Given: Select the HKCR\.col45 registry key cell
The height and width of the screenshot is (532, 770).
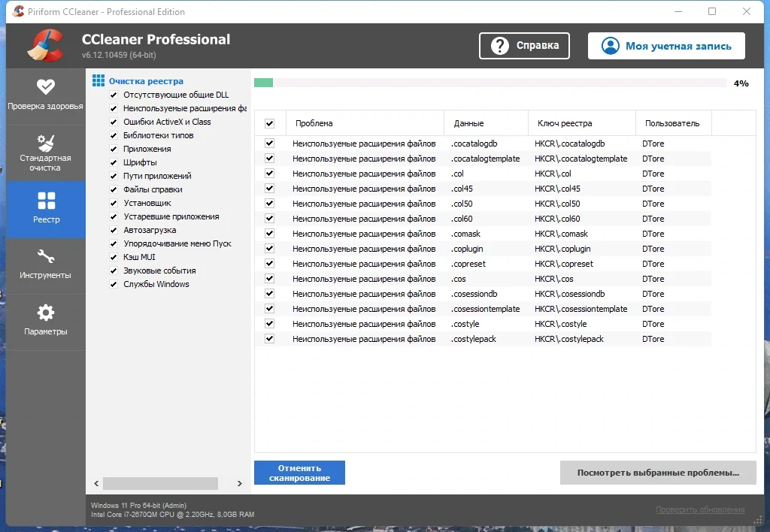Looking at the screenshot, I should pyautogui.click(x=557, y=189).
